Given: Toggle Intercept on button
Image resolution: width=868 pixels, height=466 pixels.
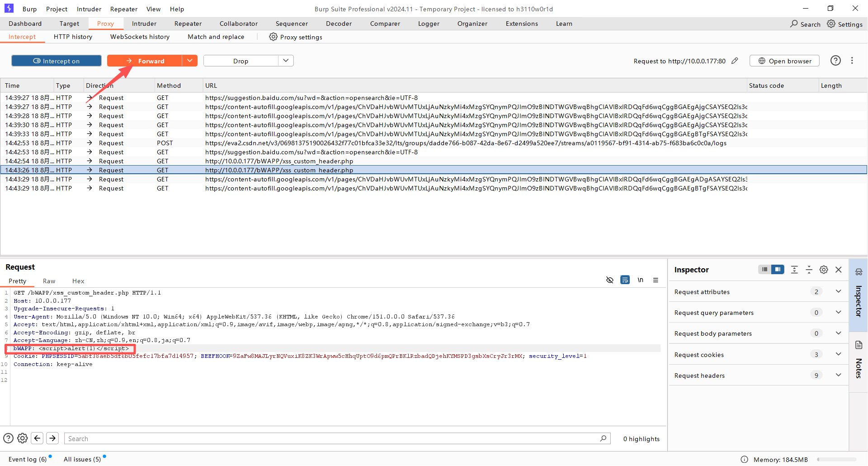Looking at the screenshot, I should (57, 61).
